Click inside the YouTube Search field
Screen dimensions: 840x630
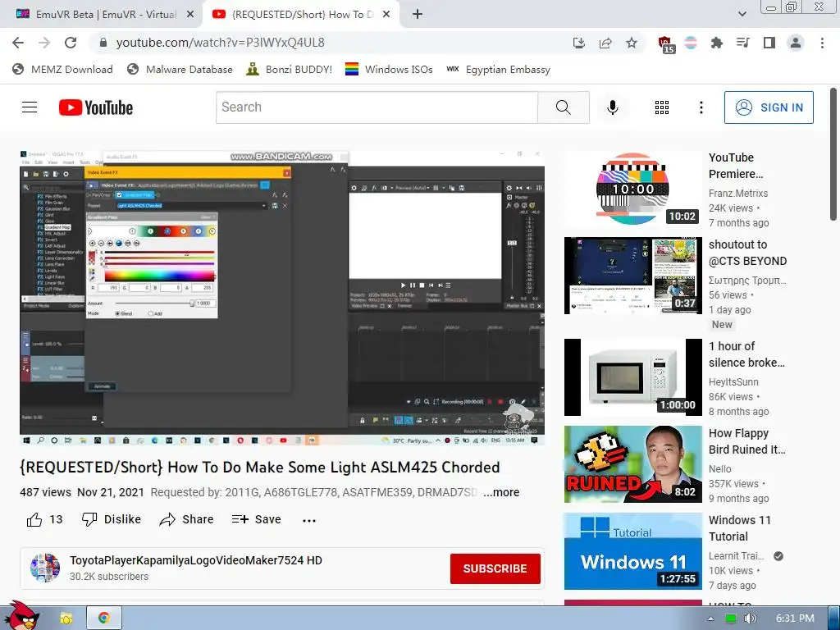tap(377, 107)
